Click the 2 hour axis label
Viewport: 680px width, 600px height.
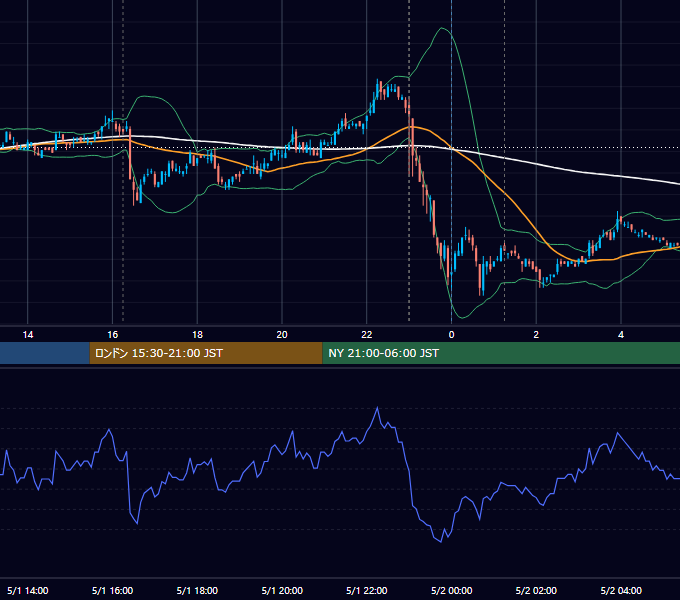click(x=536, y=335)
